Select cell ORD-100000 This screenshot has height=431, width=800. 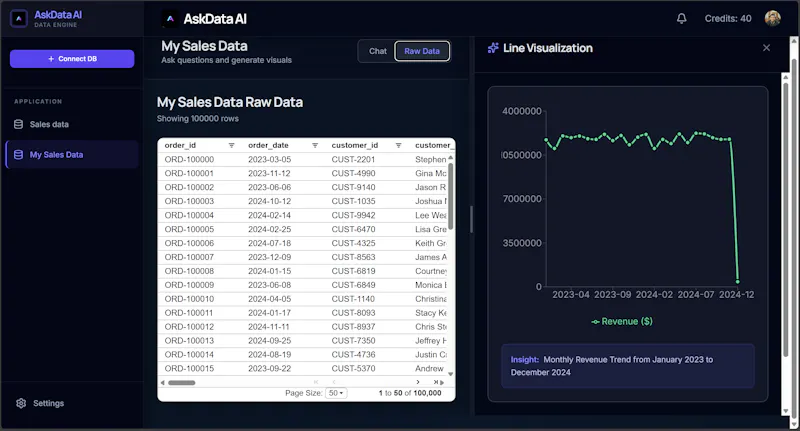[189, 159]
